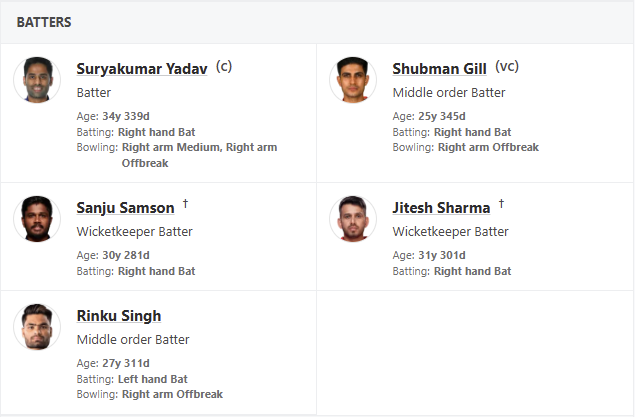The image size is (635, 417).
Task: Click the vice-captain (vc) marker
Action: [507, 67]
